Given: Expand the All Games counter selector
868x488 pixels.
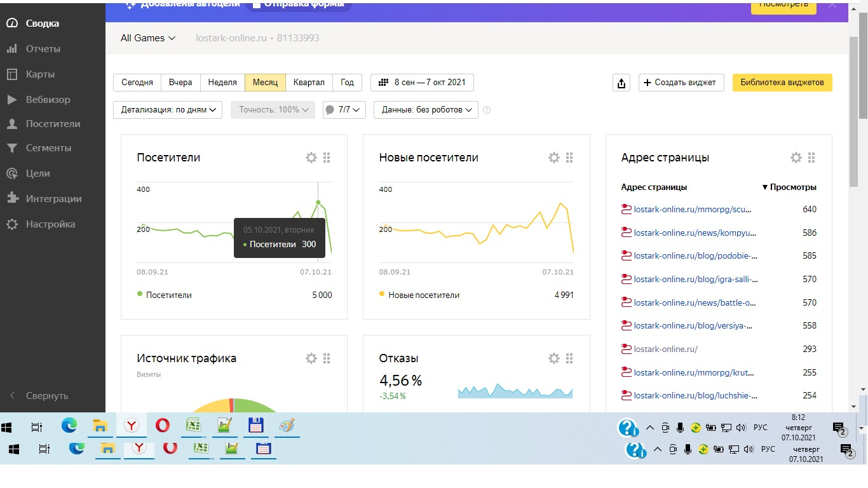Looking at the screenshot, I should [148, 38].
